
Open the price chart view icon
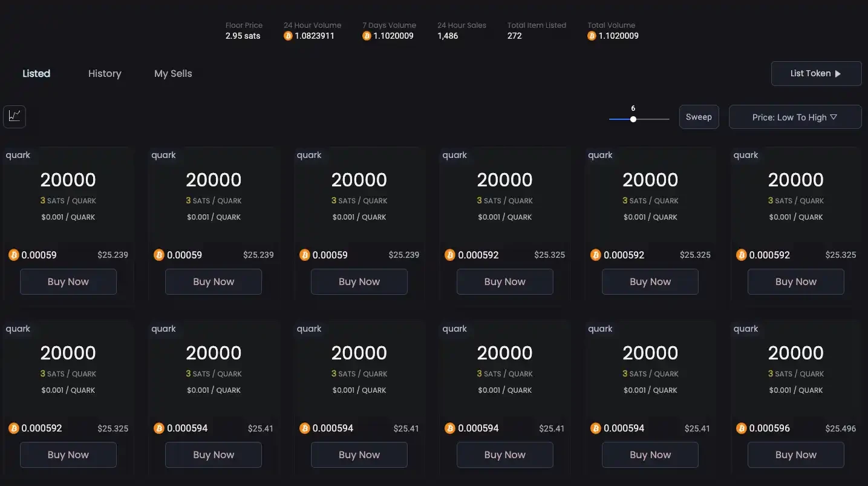coord(15,116)
